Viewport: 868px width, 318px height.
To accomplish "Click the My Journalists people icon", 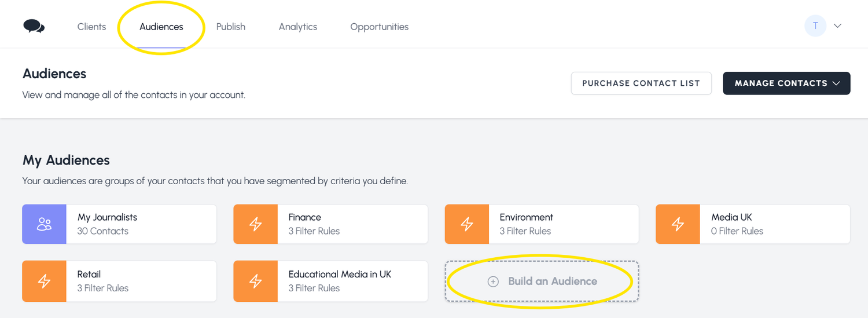I will [45, 224].
